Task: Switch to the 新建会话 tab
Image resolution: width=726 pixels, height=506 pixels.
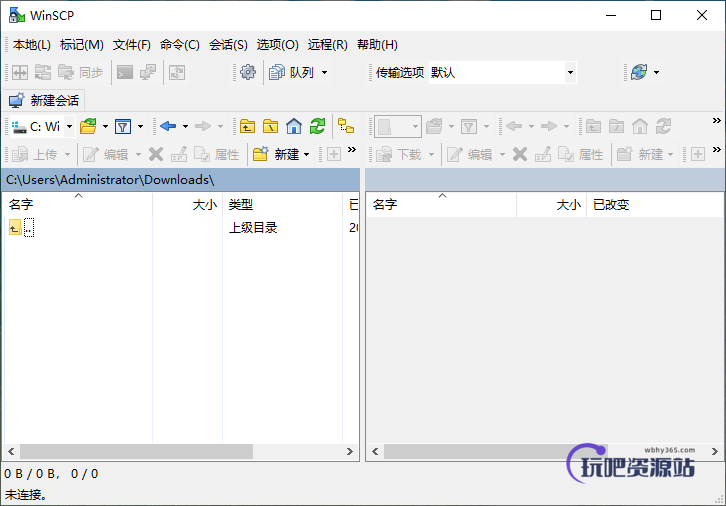Action: (x=44, y=100)
